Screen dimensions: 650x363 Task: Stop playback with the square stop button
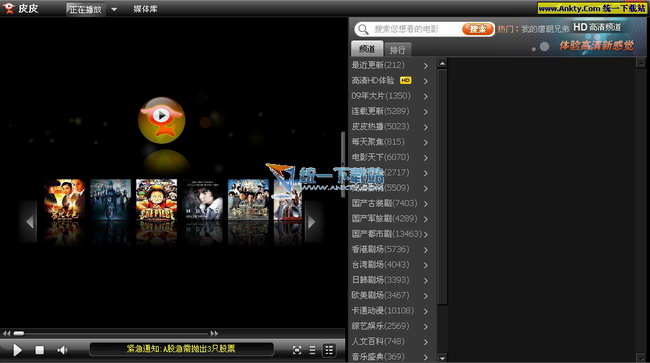[x=39, y=350]
